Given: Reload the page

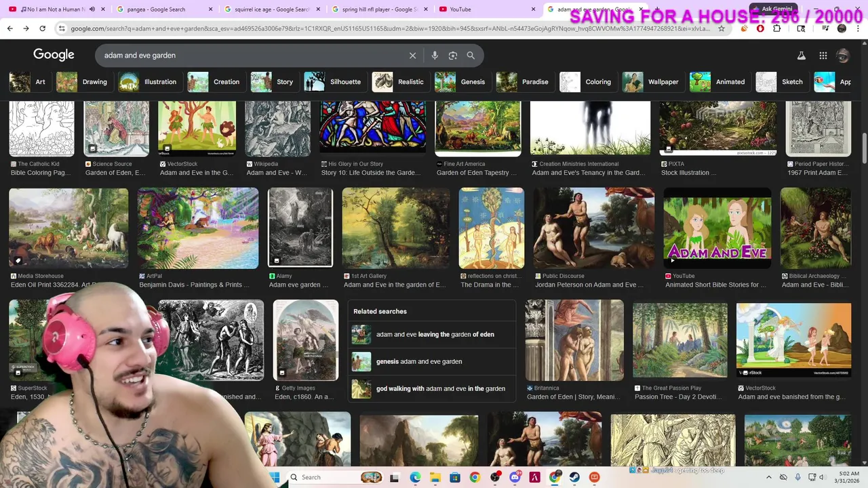Looking at the screenshot, I should 42,28.
